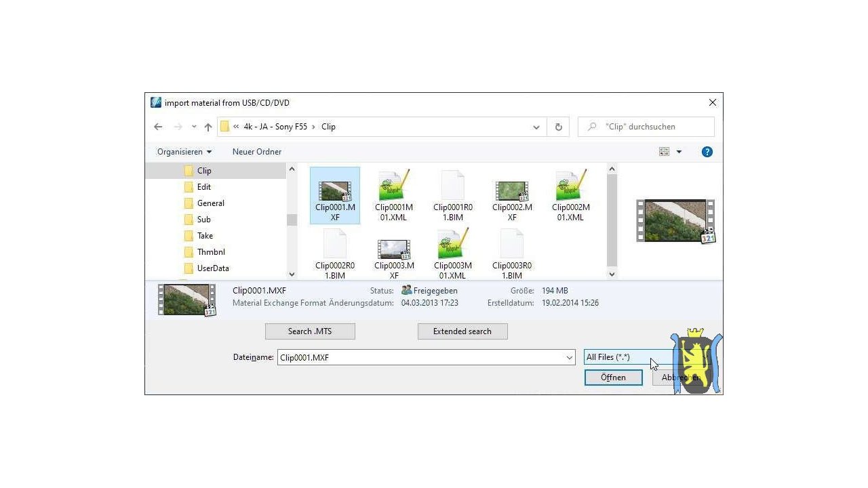The width and height of the screenshot is (868, 488).
Task: Expand the Dateiname combo box arrow
Action: (x=569, y=358)
